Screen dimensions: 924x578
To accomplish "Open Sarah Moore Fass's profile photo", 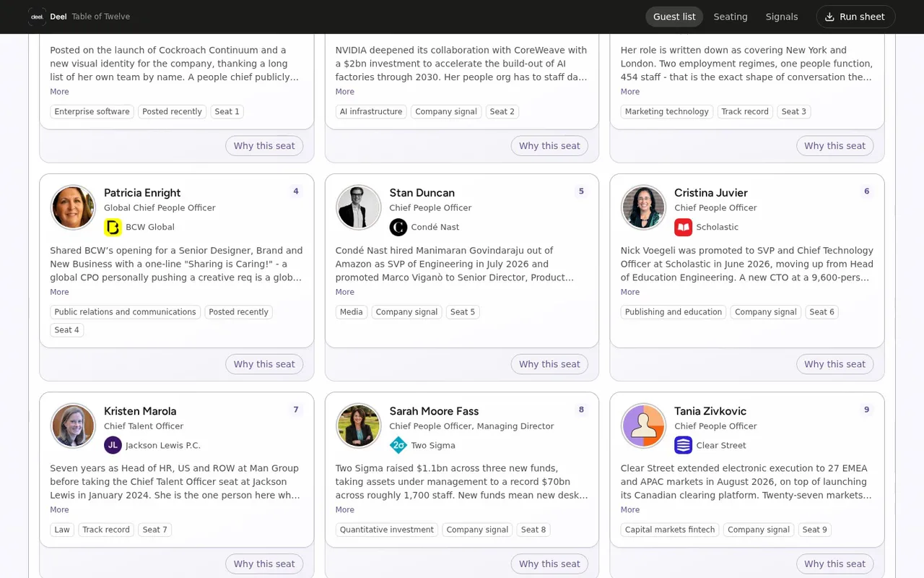I will pos(359,426).
